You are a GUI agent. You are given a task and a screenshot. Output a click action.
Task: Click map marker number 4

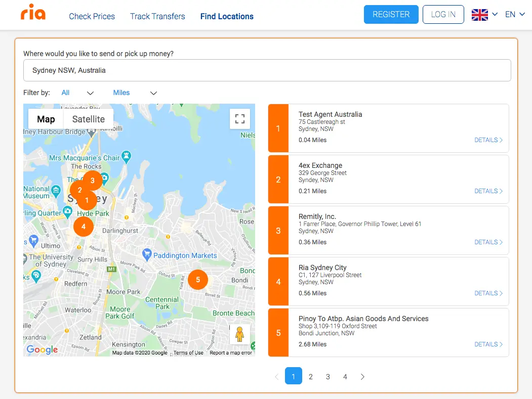pyautogui.click(x=84, y=227)
